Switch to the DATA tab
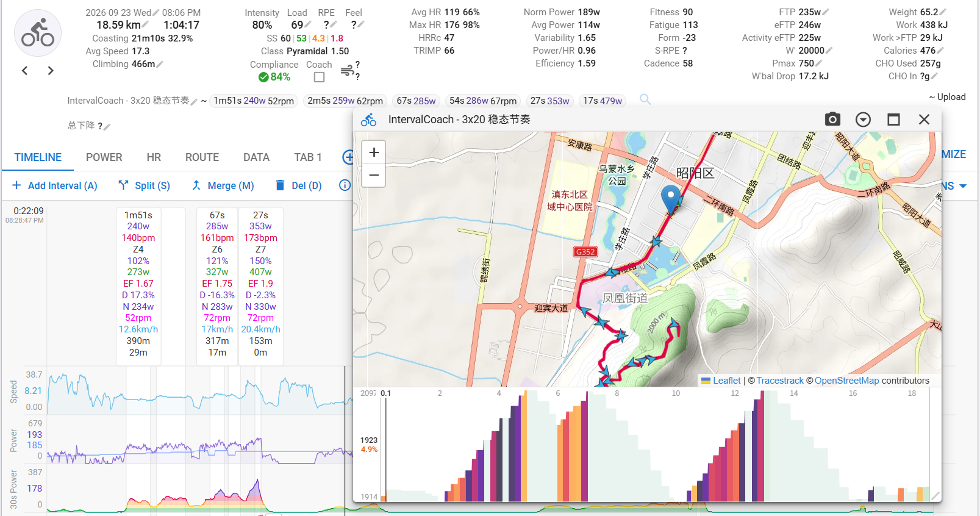Screen dimensions: 980x516 click(x=256, y=157)
